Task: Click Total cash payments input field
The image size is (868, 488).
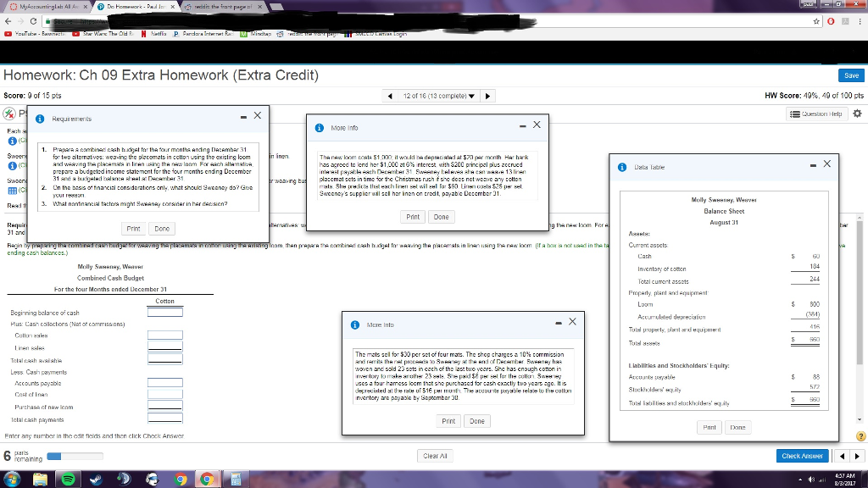Action: [165, 419]
